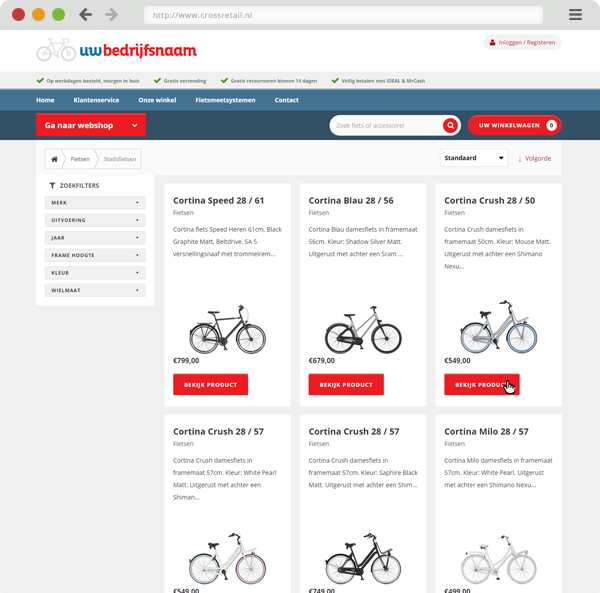Viewport: 600px width, 593px height.
Task: Click Bekijk Product for Cortina Crush 28 / 50
Action: click(482, 384)
